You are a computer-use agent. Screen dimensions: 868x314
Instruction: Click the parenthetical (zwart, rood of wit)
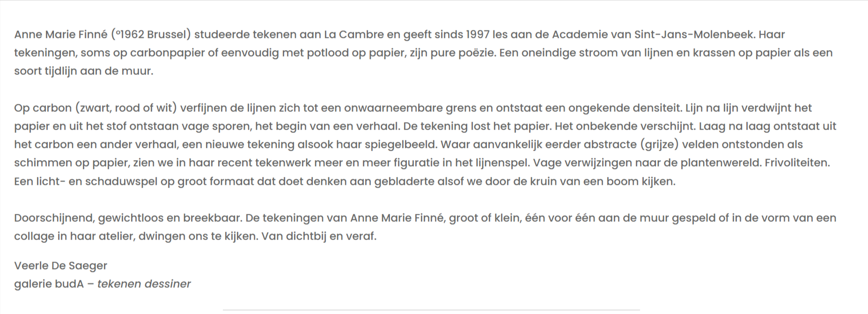click(x=125, y=108)
